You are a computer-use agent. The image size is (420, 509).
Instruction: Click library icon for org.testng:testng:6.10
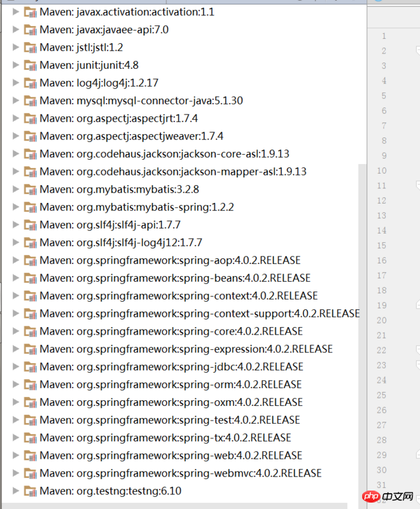pyautogui.click(x=30, y=491)
